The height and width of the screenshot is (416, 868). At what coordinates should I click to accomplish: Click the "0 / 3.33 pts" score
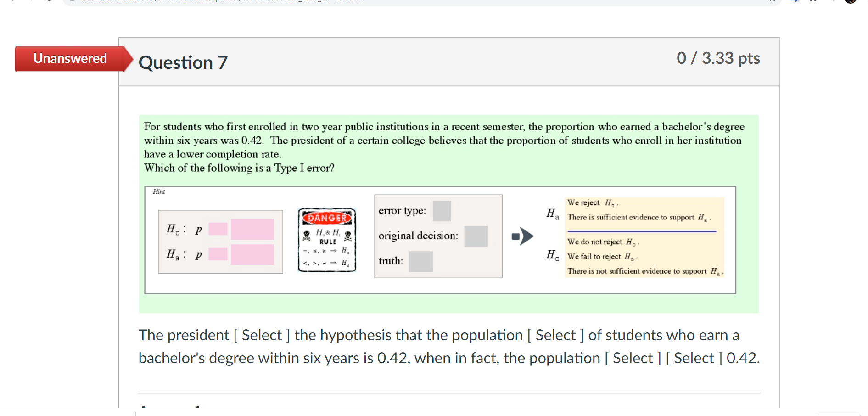(x=718, y=58)
